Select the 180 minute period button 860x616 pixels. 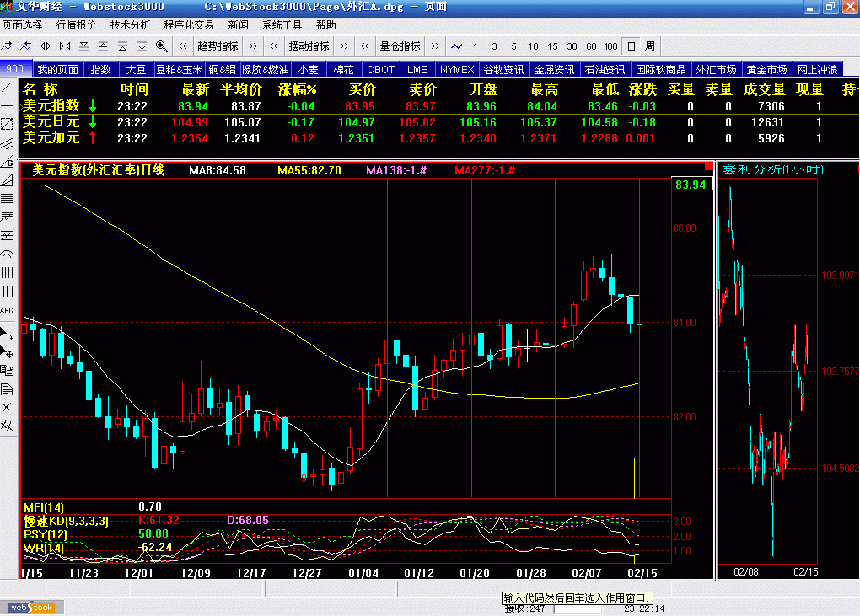tap(611, 46)
